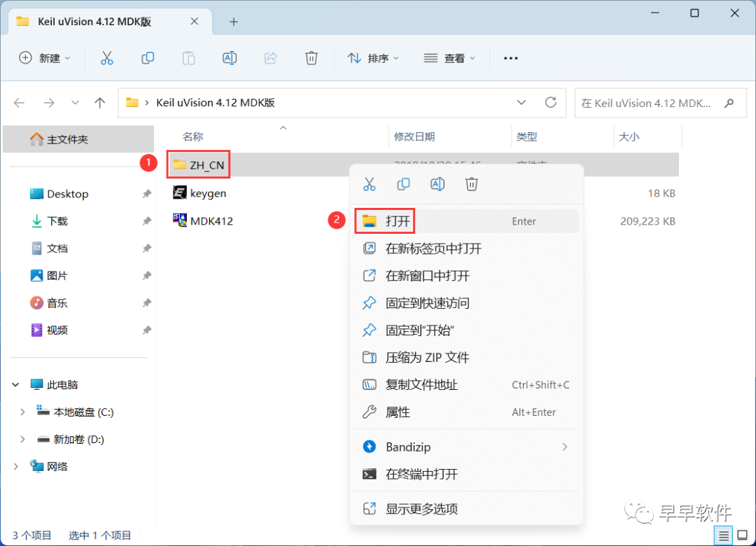This screenshot has width=756, height=546.
Task: Rename selected item using toolbar icon
Action: pos(230,58)
